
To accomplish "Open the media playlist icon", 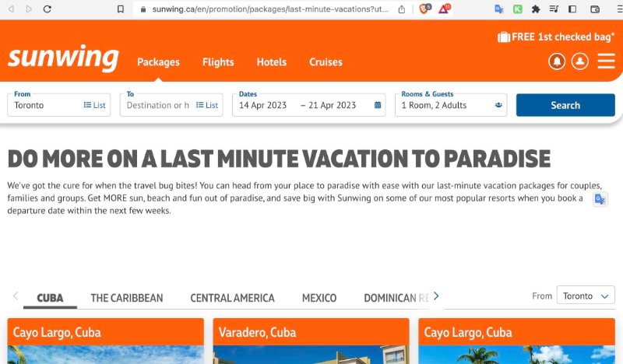I will point(554,9).
